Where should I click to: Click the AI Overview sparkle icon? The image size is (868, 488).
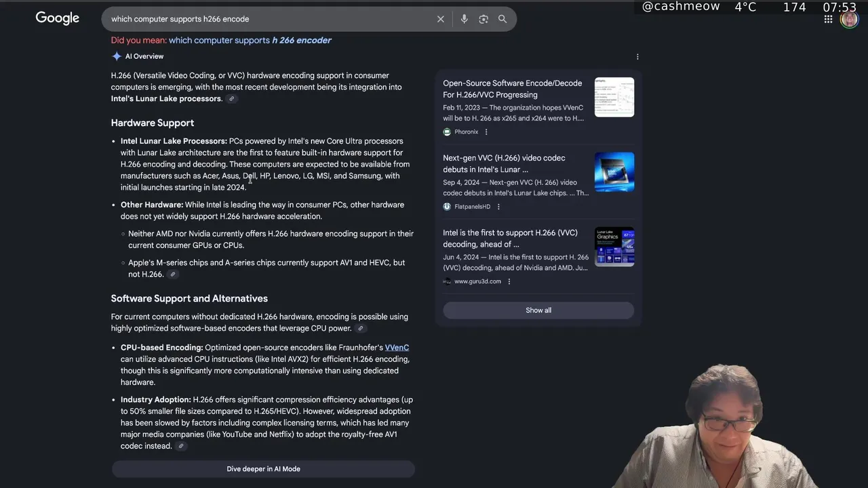click(x=117, y=56)
